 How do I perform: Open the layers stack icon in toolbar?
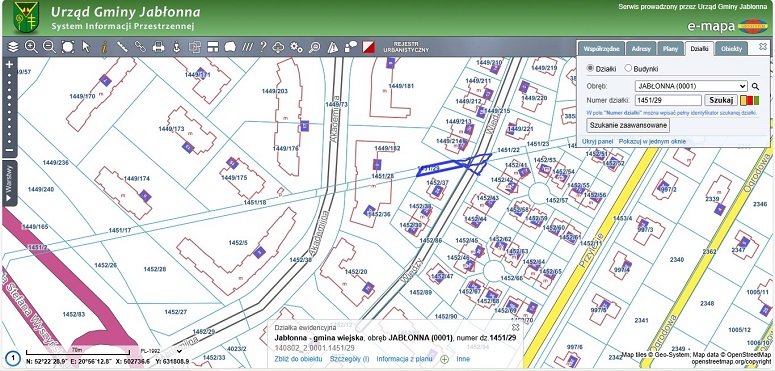pyautogui.click(x=13, y=47)
